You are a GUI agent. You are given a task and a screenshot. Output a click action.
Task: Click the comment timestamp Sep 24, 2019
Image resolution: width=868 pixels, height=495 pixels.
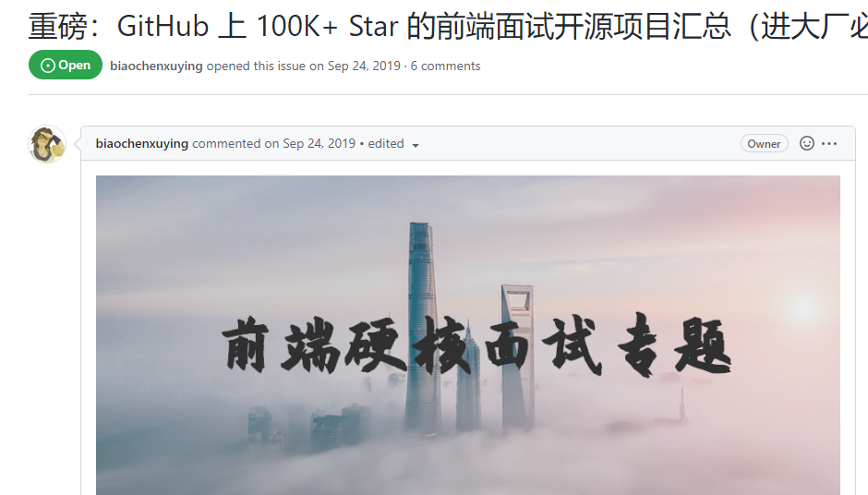tap(319, 143)
